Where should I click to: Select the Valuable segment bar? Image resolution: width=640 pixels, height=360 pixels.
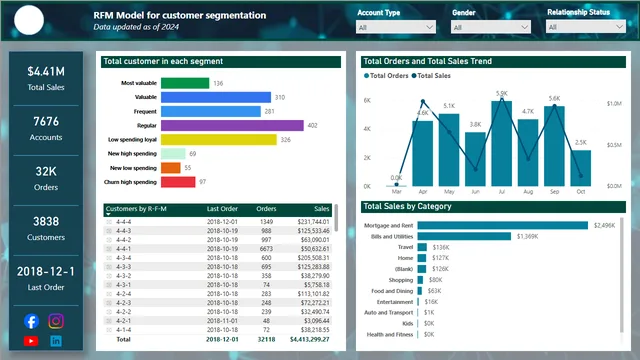point(216,97)
